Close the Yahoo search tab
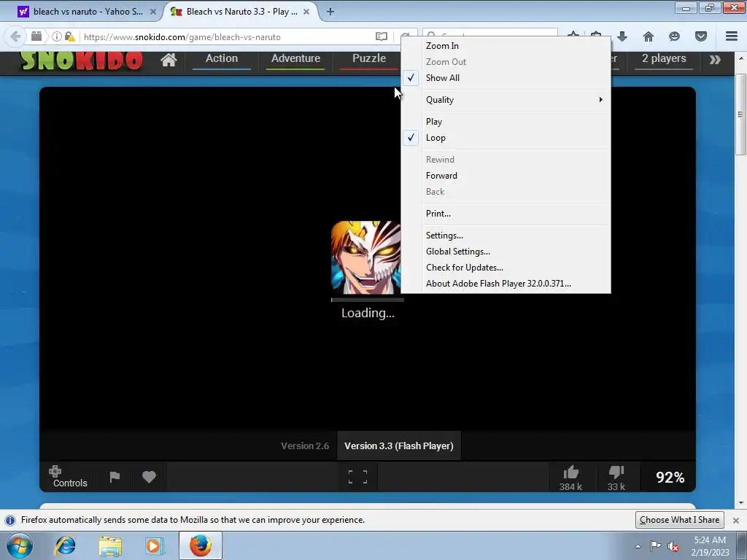The width and height of the screenshot is (747, 560). tap(153, 12)
